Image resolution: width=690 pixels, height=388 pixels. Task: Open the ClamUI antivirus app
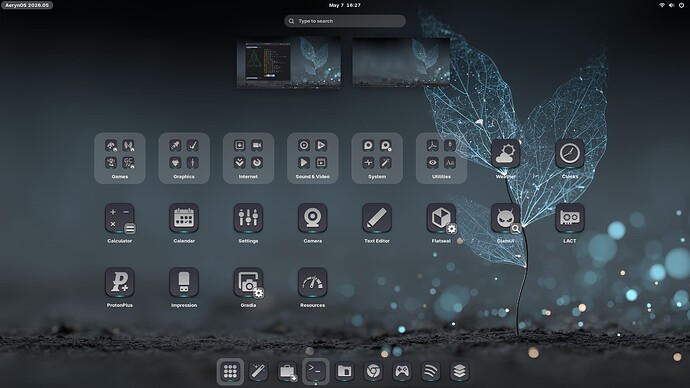(505, 218)
